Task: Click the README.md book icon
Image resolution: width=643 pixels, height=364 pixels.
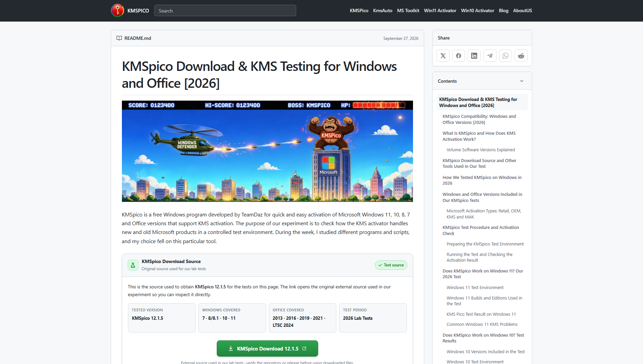Action: 119,38
